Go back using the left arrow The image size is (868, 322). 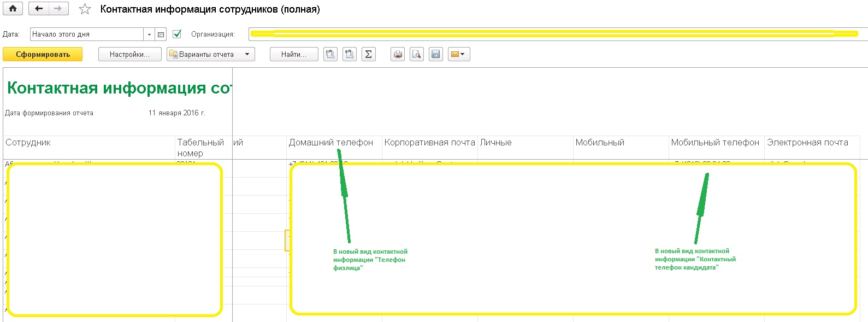[x=38, y=9]
